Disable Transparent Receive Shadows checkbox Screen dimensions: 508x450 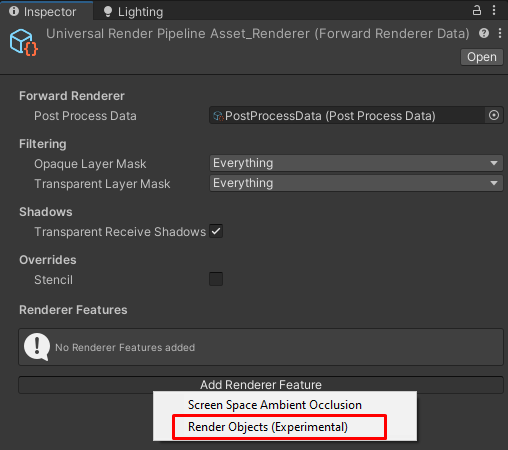pos(216,231)
